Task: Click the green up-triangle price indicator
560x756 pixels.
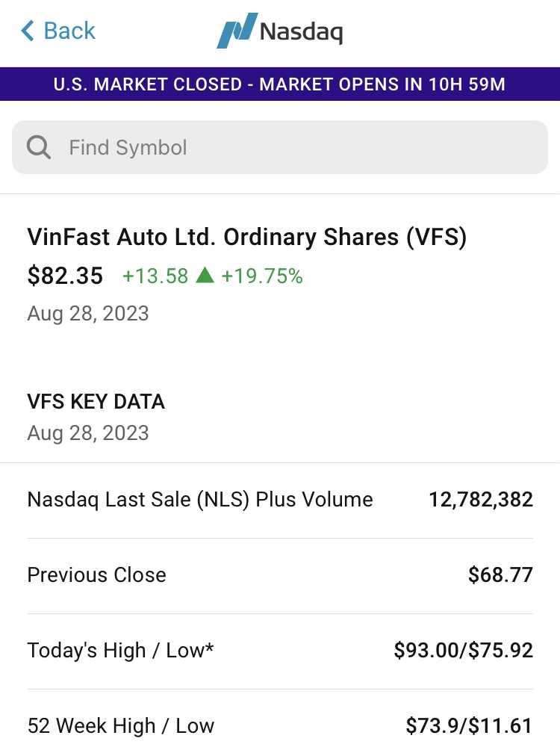Action: (x=205, y=276)
